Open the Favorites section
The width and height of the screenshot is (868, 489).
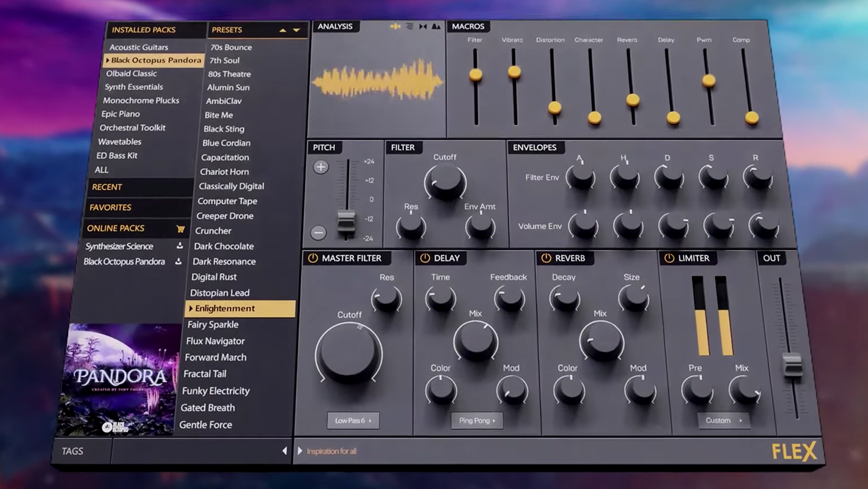click(111, 208)
